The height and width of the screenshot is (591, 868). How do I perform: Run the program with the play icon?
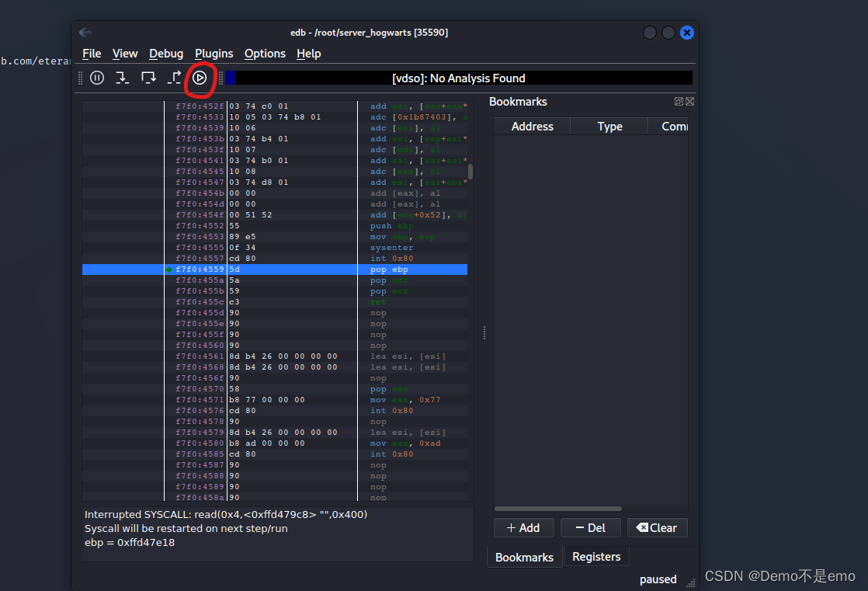200,78
